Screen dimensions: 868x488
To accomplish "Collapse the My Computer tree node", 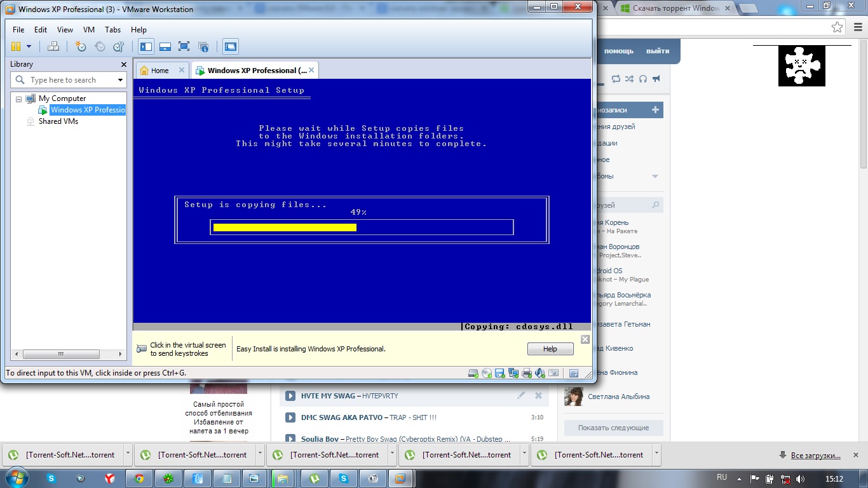I will (x=18, y=98).
